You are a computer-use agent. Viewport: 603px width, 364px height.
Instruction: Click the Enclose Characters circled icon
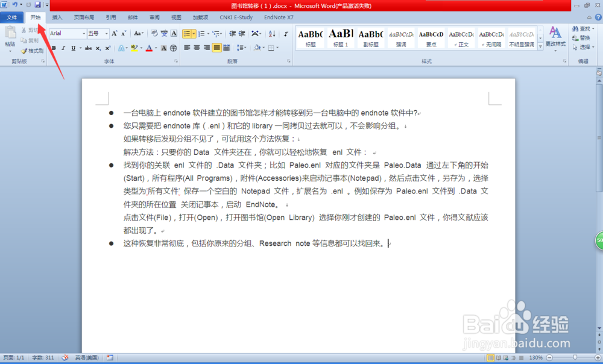pyautogui.click(x=174, y=48)
